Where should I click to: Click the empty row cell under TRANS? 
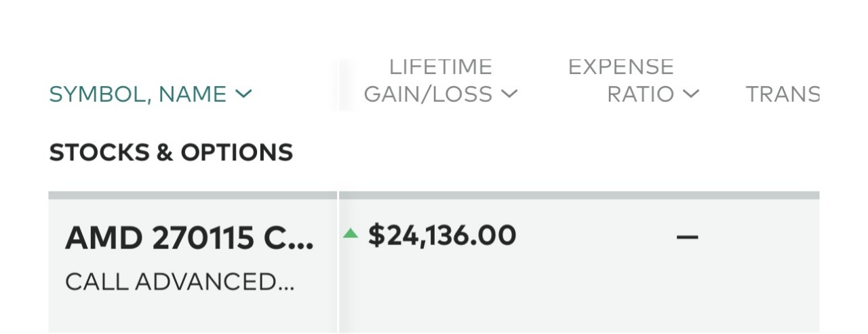(x=780, y=265)
